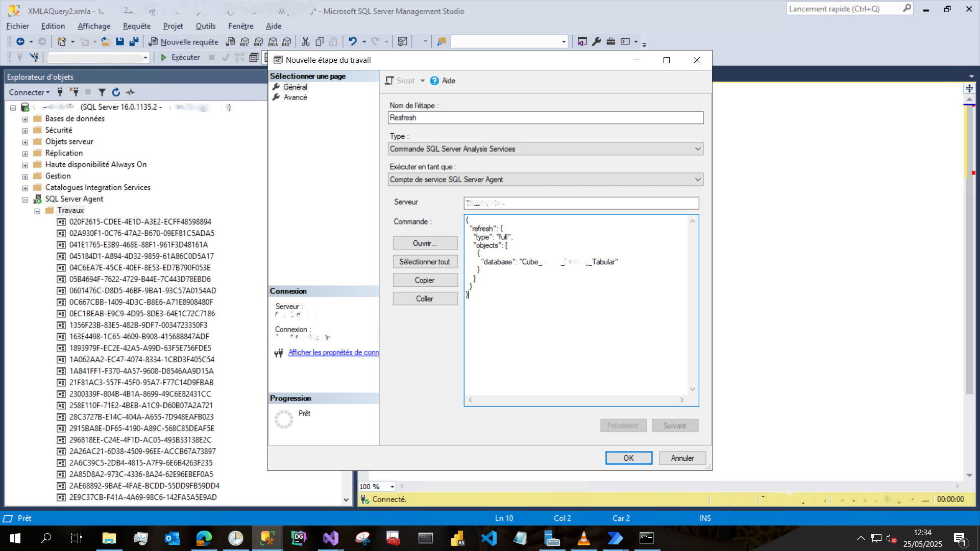
Task: Click the Toolbox icon in the toolbar
Action: click(x=611, y=42)
